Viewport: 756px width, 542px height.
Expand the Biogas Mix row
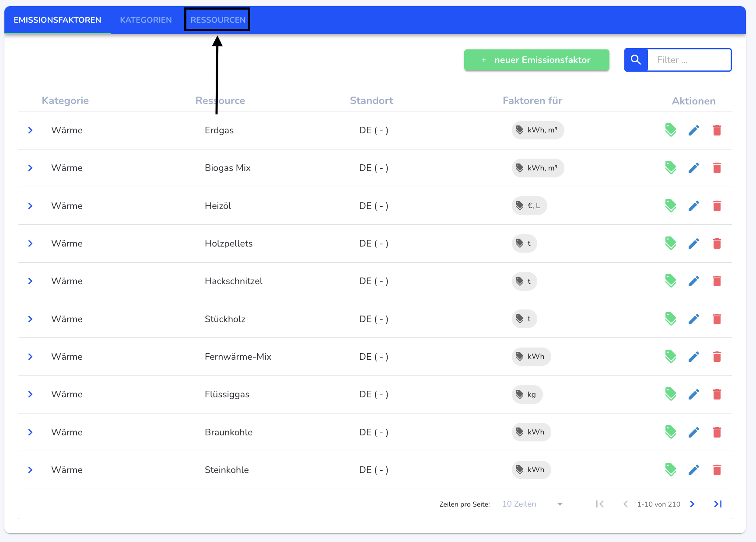(30, 168)
